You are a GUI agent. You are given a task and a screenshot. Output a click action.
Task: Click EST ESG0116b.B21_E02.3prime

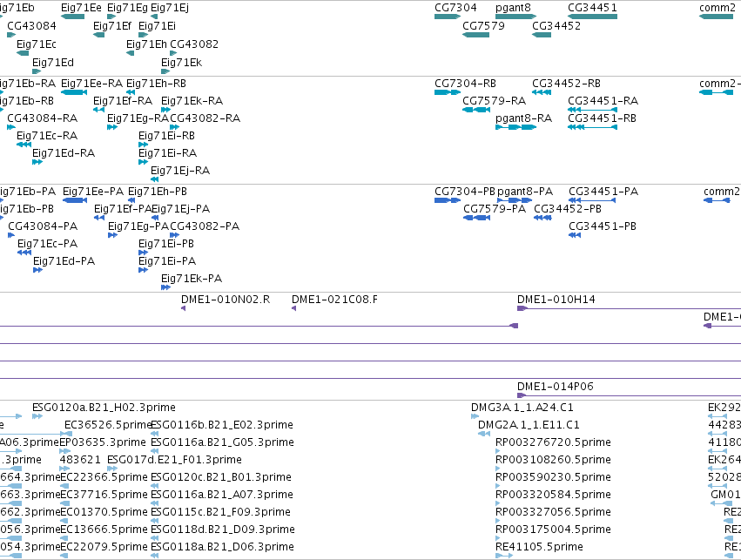(x=222, y=425)
